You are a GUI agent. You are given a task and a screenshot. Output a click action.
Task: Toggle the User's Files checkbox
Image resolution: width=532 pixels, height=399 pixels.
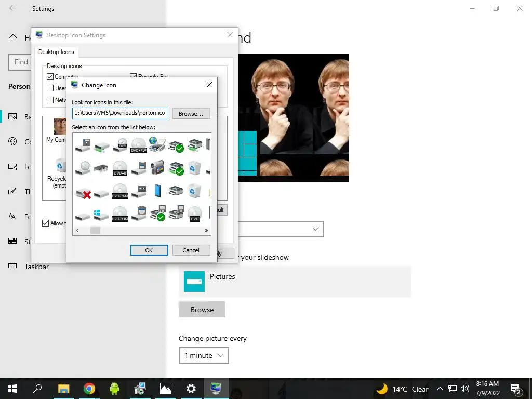tap(50, 88)
